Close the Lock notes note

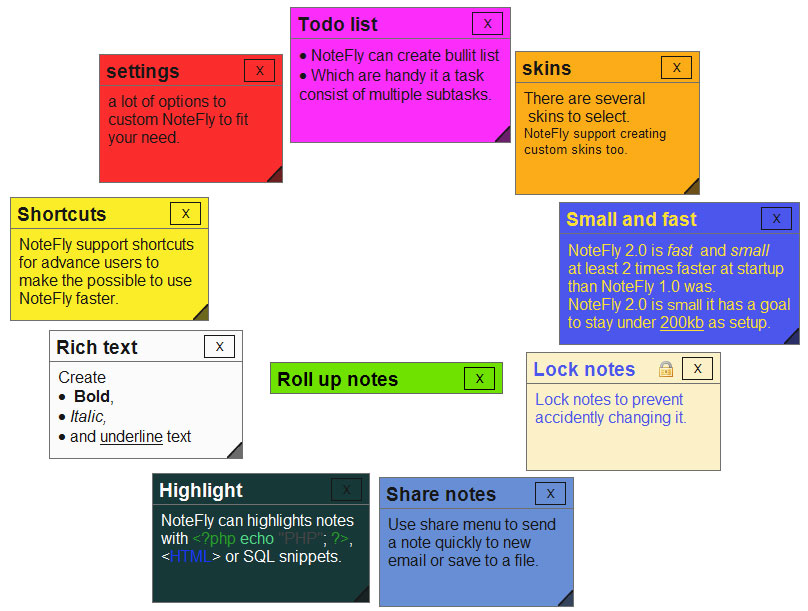(x=697, y=368)
